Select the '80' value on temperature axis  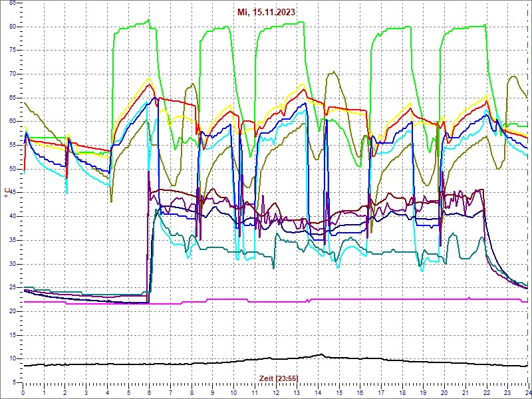click(12, 27)
